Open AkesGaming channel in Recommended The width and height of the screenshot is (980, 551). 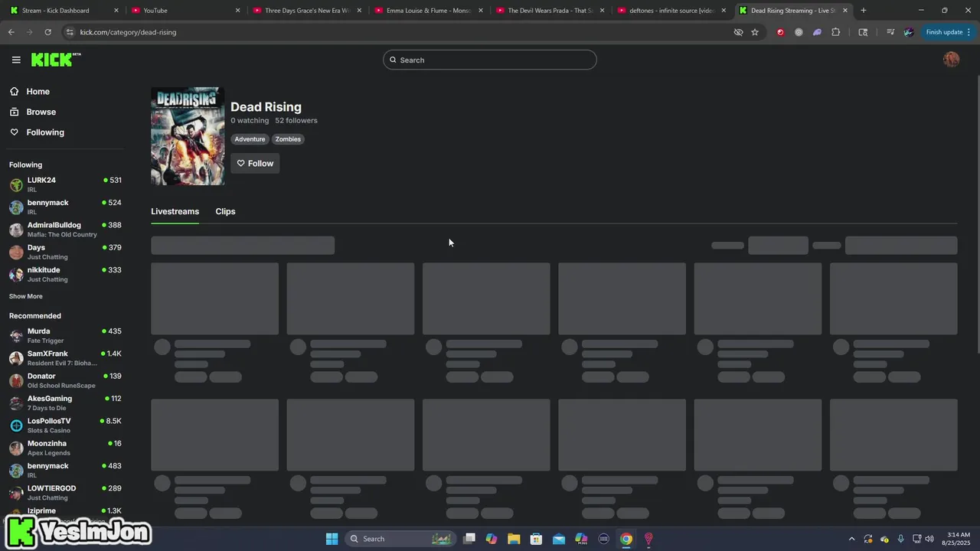pos(65,403)
